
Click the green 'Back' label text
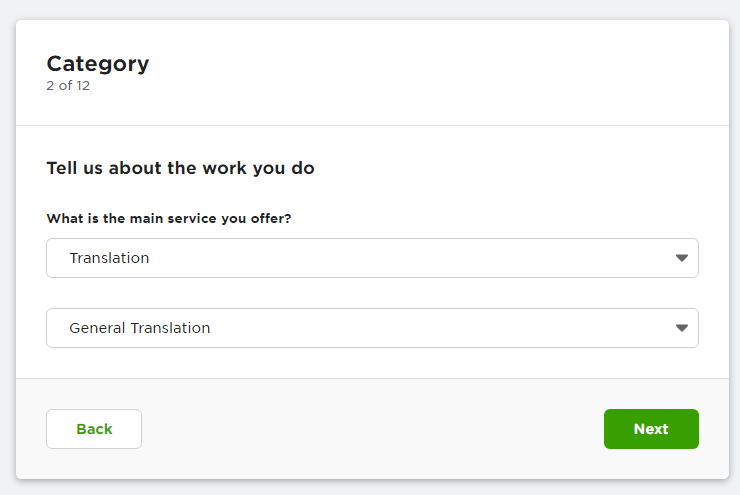(x=94, y=429)
